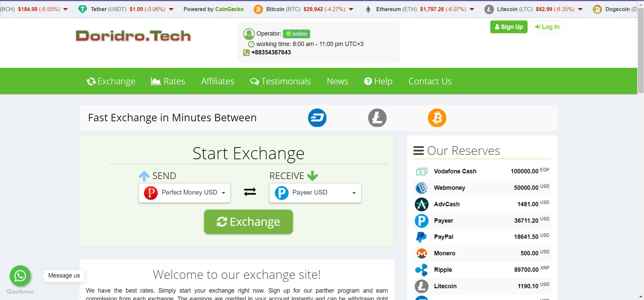Go to the News page
The image size is (644, 300).
click(338, 81)
